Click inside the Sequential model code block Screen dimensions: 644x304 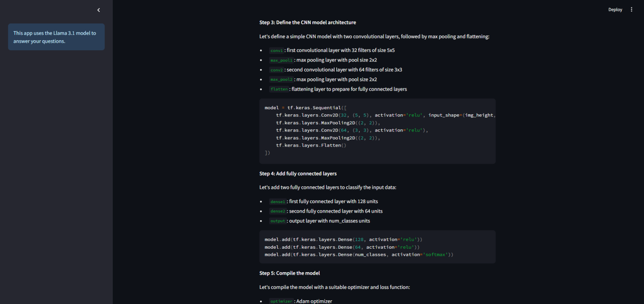(377, 130)
